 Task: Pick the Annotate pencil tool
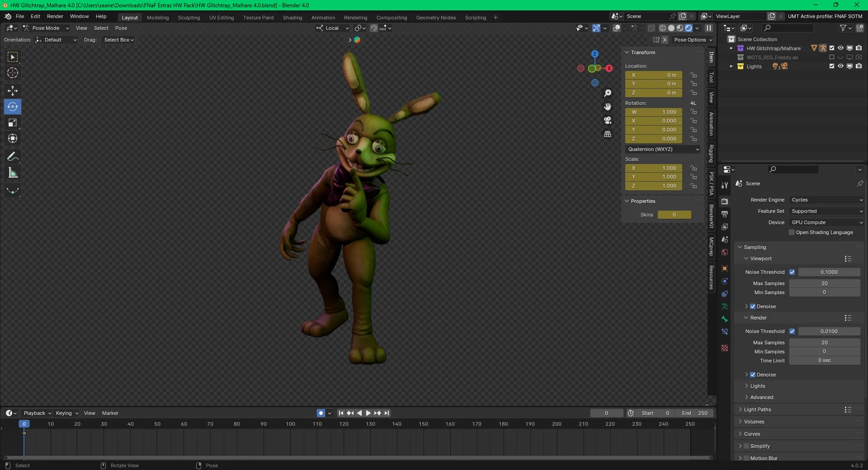tap(12, 157)
